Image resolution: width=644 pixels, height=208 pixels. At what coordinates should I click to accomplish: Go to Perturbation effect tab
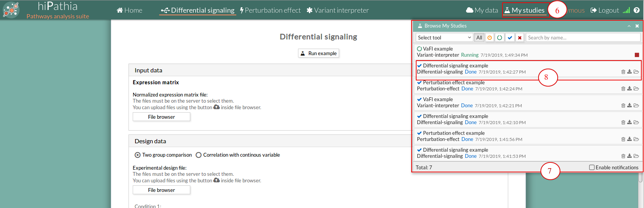point(270,10)
